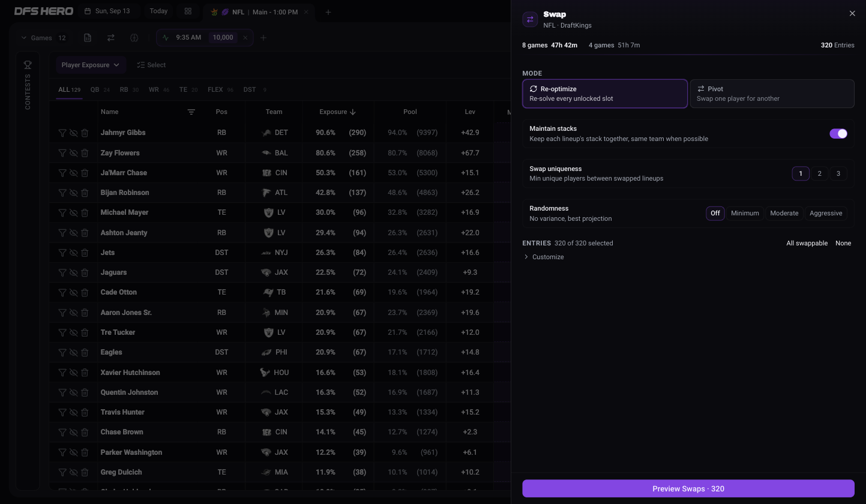Image resolution: width=866 pixels, height=504 pixels.
Task: Switch to the WR position tab
Action: (x=159, y=90)
